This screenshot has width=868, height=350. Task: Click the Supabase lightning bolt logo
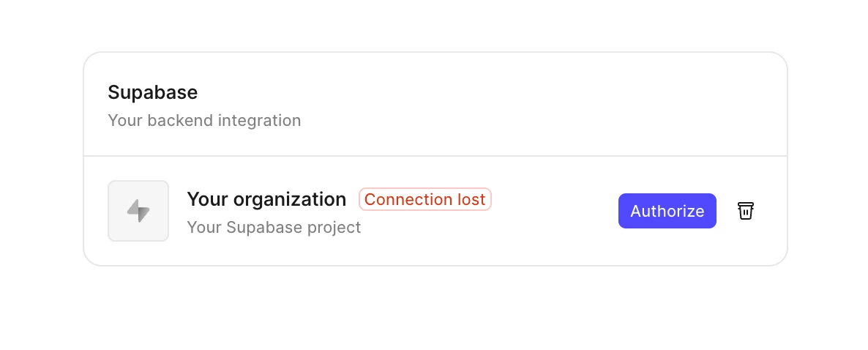pos(138,211)
